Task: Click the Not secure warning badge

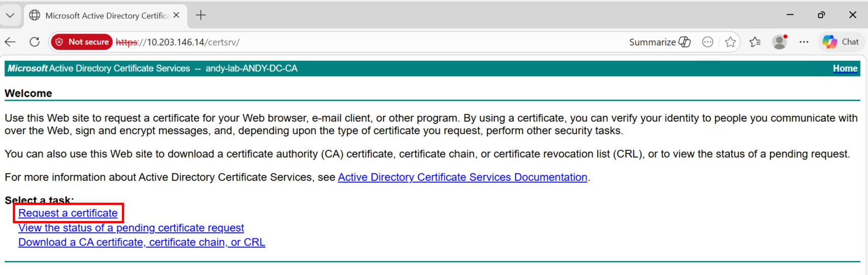Action: coord(82,42)
